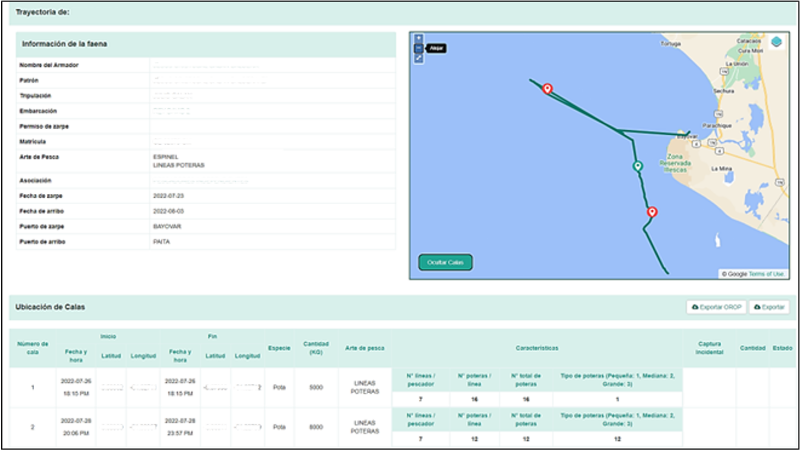The image size is (800, 450).
Task: Open the map layers switcher icon
Action: tap(777, 42)
